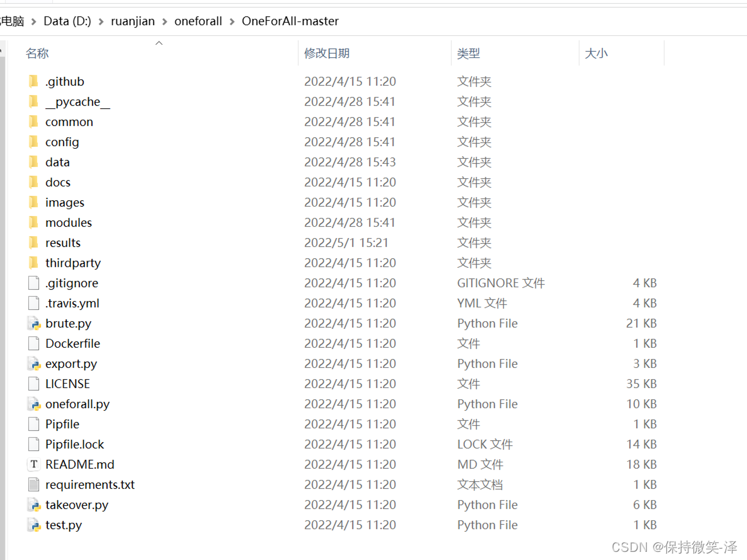Click the Pipfile.lock file icon

[34, 444]
